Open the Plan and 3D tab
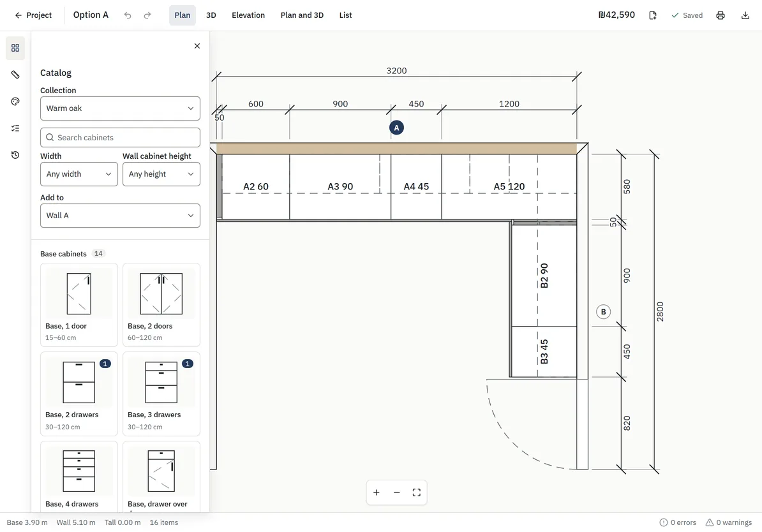This screenshot has width=762, height=532. coord(302,15)
